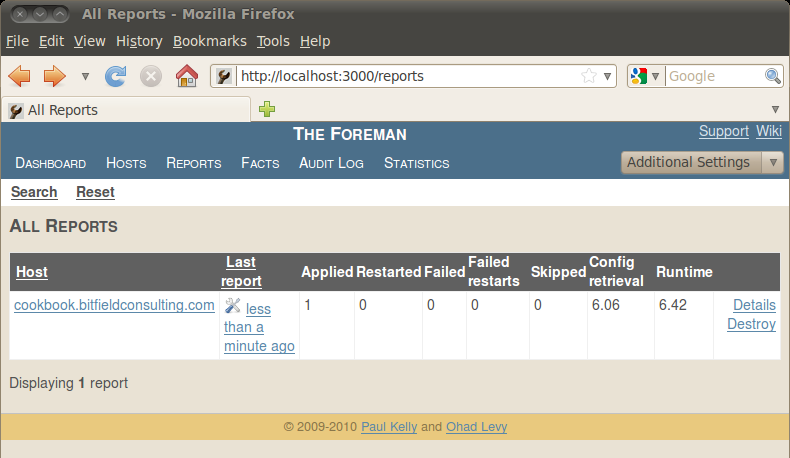Click the Destroy link for the report
790x458 pixels.
click(751, 324)
